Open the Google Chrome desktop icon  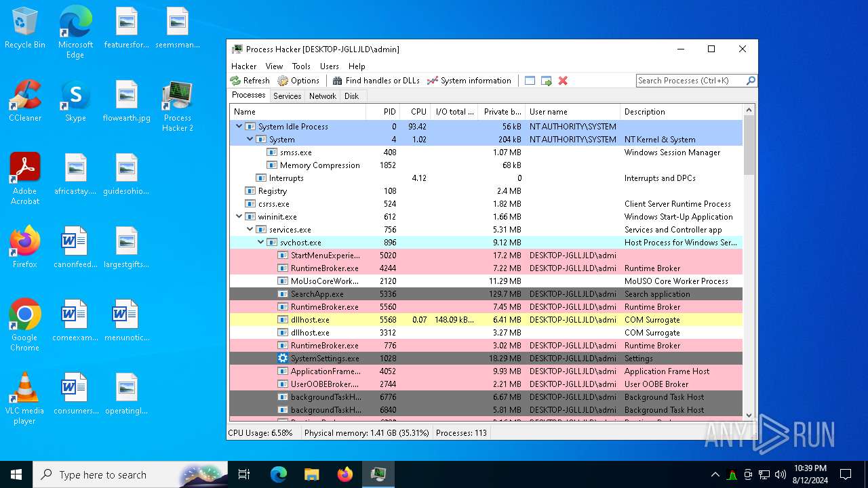pos(25,325)
